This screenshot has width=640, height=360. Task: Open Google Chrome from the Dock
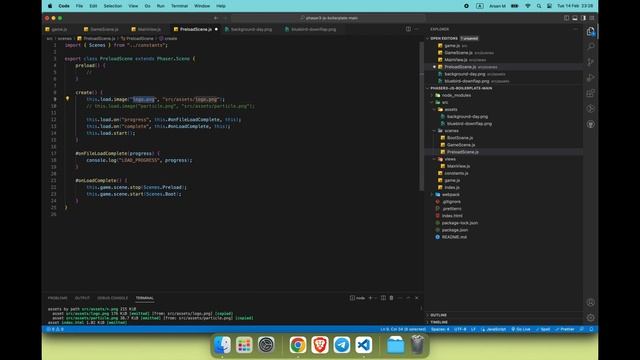click(298, 345)
